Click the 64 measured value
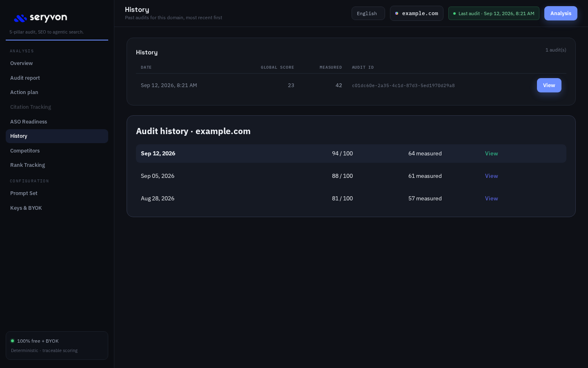 coord(425,154)
